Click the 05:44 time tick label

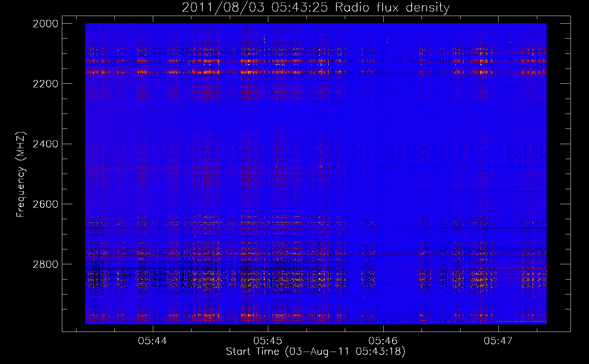153,341
